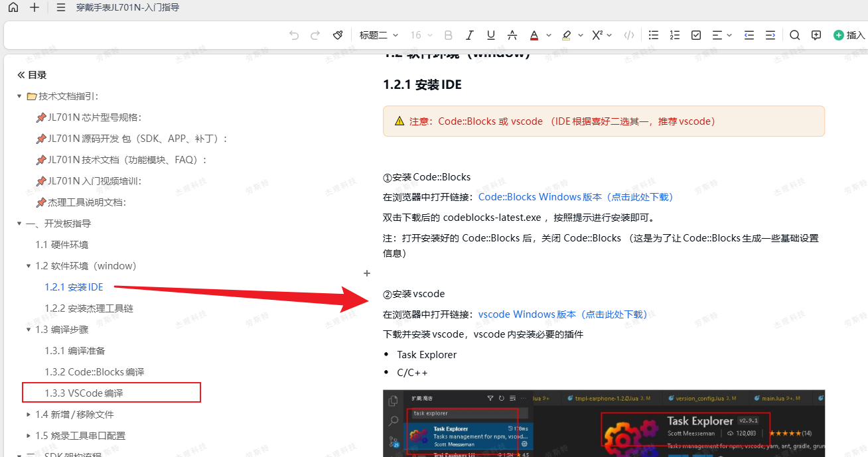The height and width of the screenshot is (457, 868).
Task: Toggle underline formatting
Action: coord(491,35)
